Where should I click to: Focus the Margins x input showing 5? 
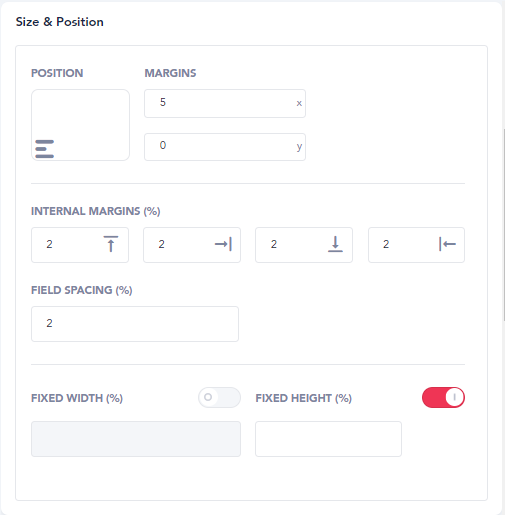pos(225,103)
